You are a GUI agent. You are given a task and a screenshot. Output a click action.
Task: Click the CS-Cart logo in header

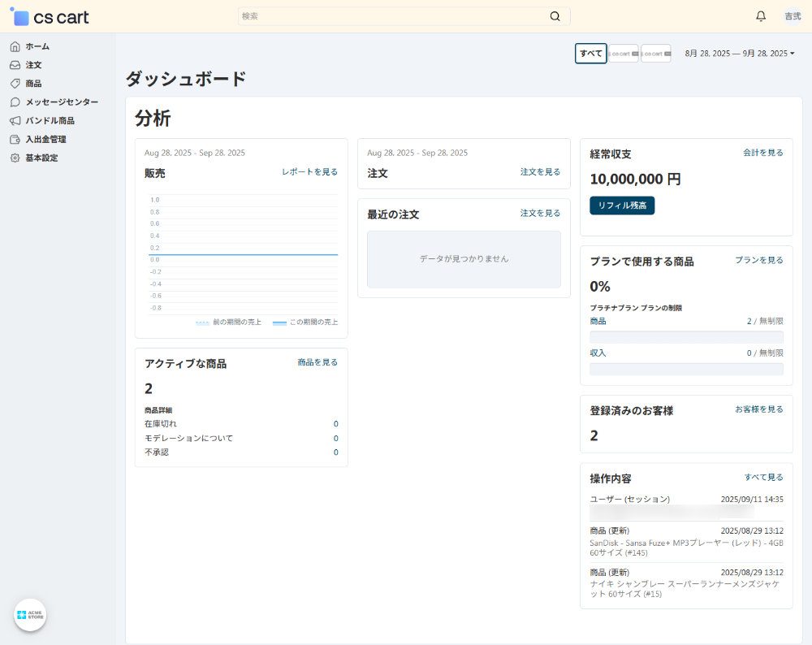50,16
